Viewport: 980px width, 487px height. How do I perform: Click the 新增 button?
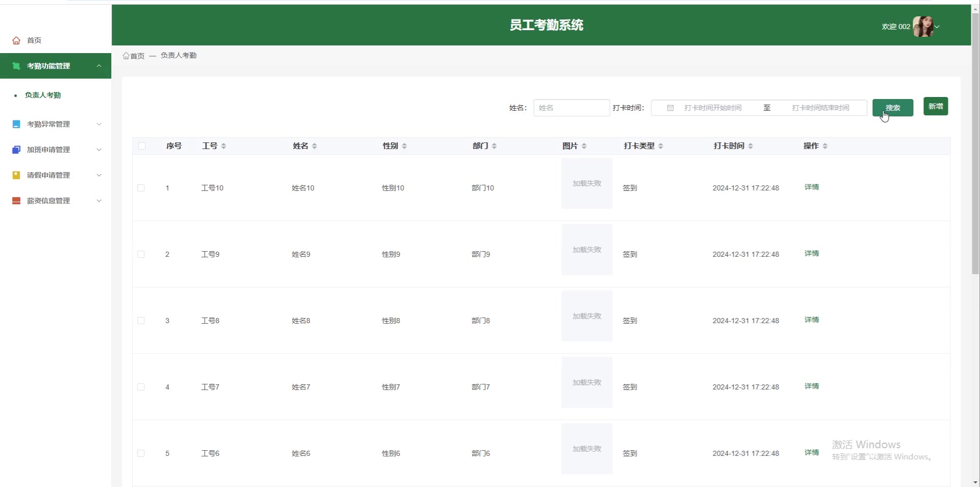[935, 106]
